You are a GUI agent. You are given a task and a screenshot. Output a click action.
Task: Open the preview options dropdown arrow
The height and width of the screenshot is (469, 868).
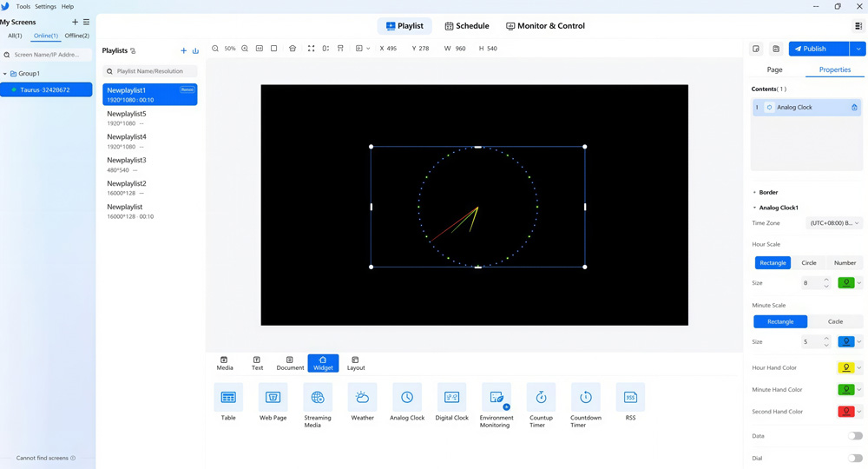(x=368, y=49)
